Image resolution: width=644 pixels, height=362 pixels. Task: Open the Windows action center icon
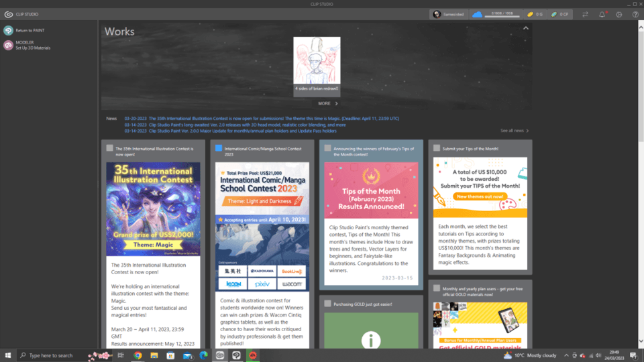point(633,355)
